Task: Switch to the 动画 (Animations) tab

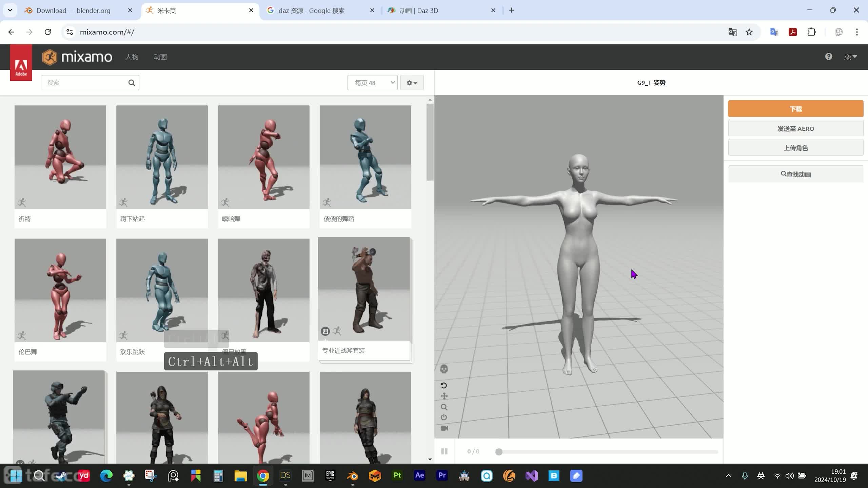Action: coord(160,57)
